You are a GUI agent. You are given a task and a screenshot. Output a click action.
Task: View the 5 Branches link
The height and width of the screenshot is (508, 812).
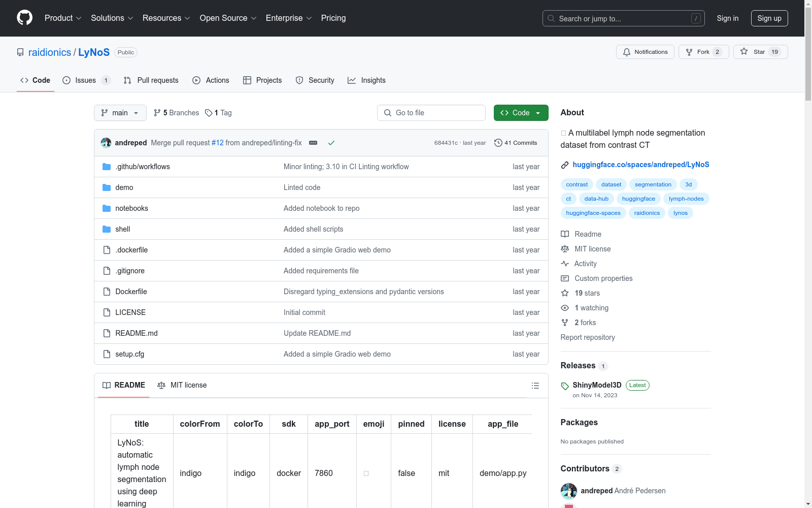[177, 113]
